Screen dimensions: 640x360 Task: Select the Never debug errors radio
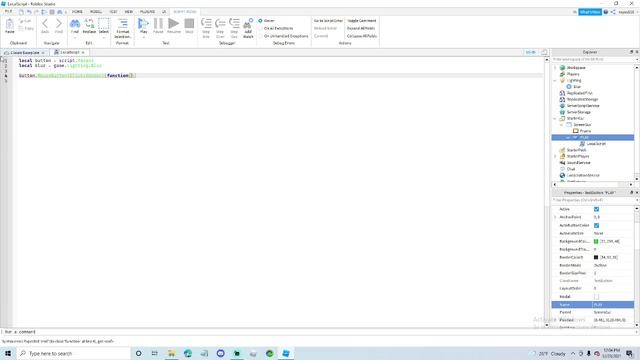click(x=260, y=20)
